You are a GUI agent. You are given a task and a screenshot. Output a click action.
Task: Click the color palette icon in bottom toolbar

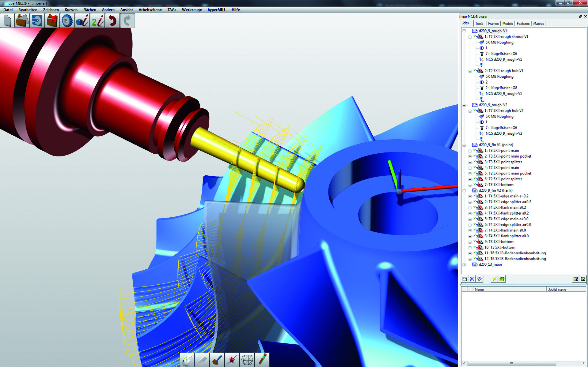point(187,360)
